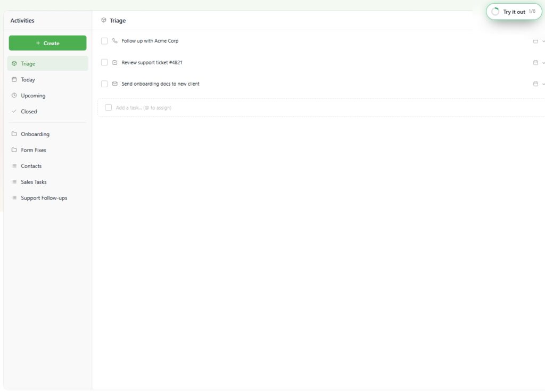The image size is (545, 392).
Task: Click the email icon beside Send onboarding docs
Action: 115,84
